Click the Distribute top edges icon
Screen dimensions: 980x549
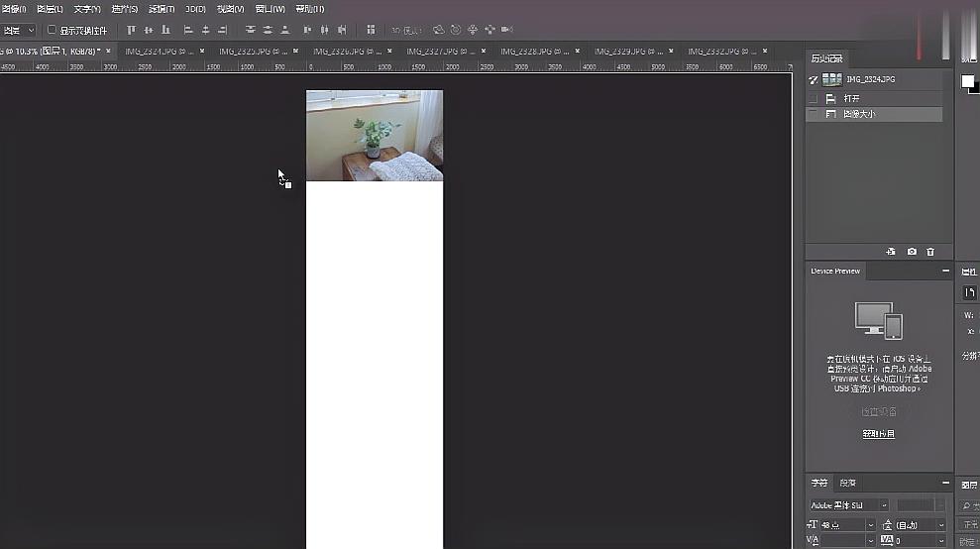tap(251, 30)
